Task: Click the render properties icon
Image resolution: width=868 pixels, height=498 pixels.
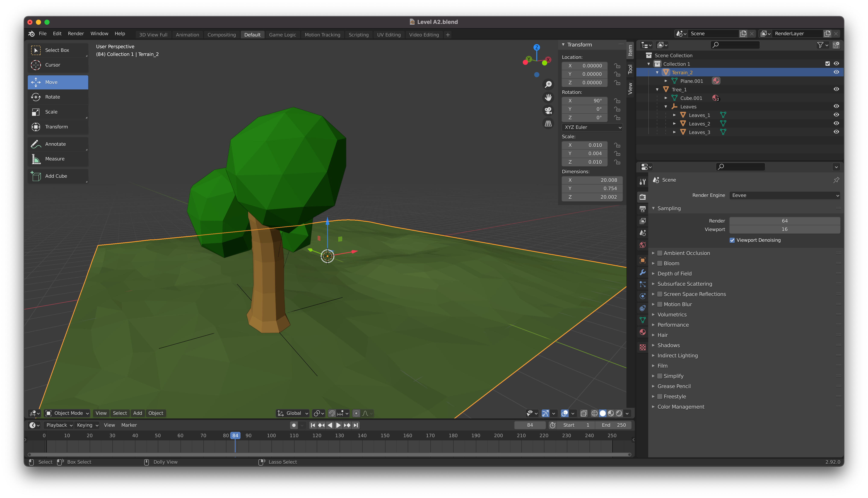Action: click(x=644, y=196)
